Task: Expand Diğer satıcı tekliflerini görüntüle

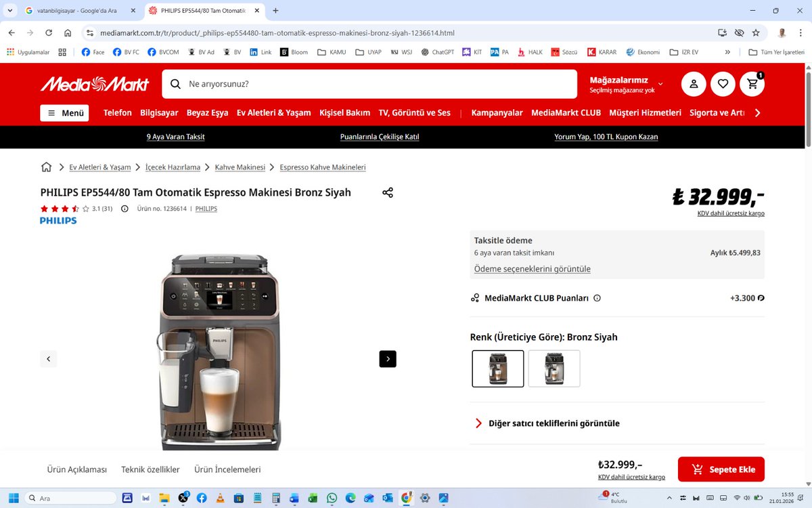Action: [547, 423]
